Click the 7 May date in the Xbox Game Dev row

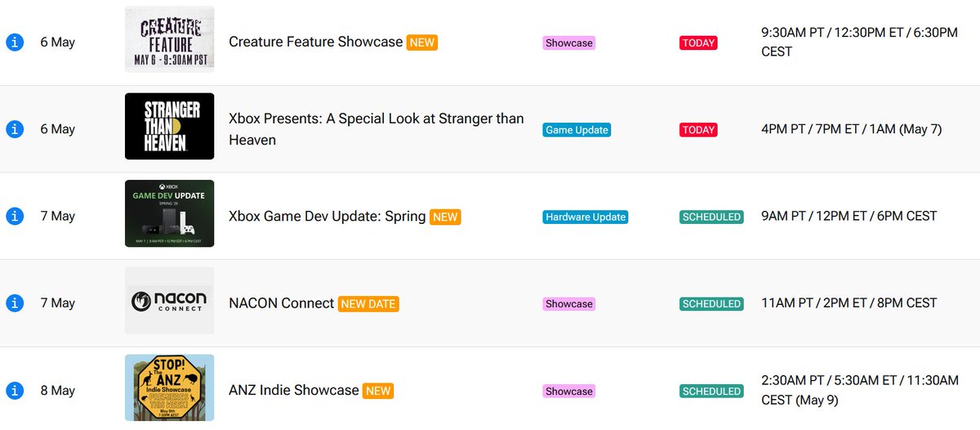pos(57,217)
